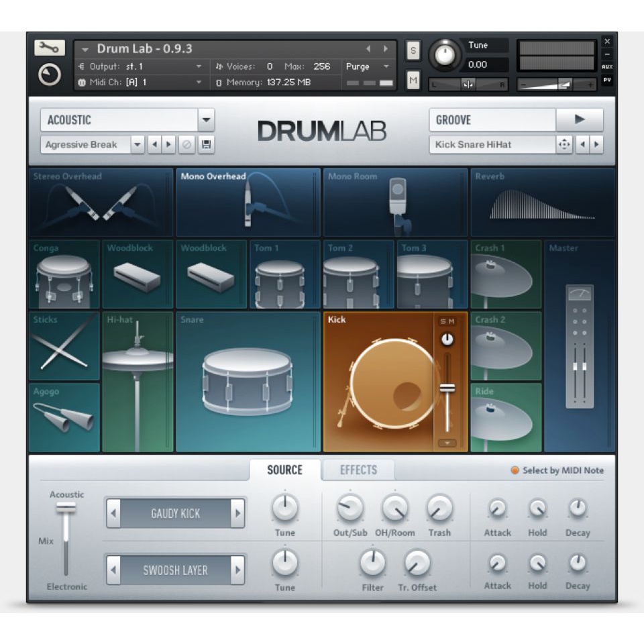This screenshot has width=644, height=644.
Task: Go to next kit preset
Action: (x=169, y=145)
